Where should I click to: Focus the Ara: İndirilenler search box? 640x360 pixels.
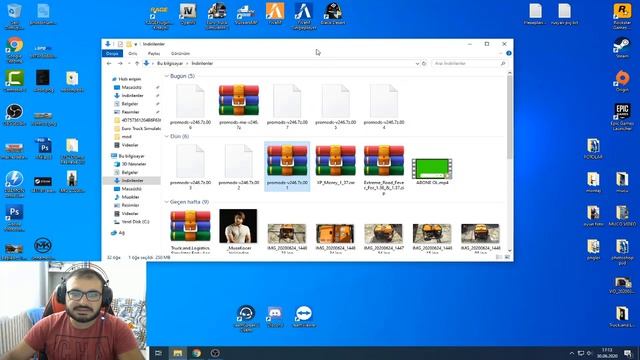point(469,64)
